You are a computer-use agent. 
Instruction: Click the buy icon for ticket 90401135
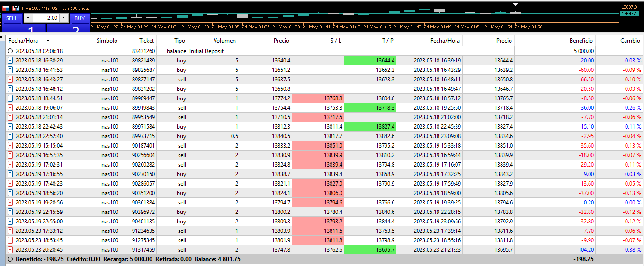(x=10, y=222)
